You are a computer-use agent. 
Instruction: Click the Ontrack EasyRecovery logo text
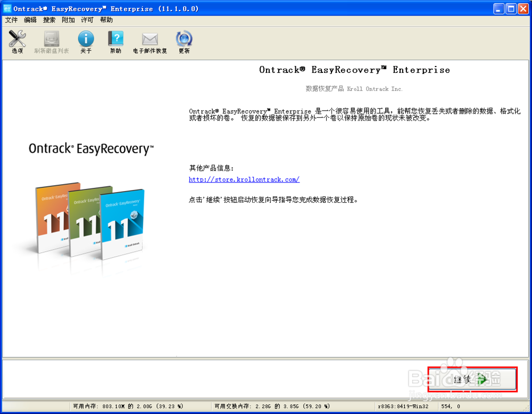tap(91, 148)
